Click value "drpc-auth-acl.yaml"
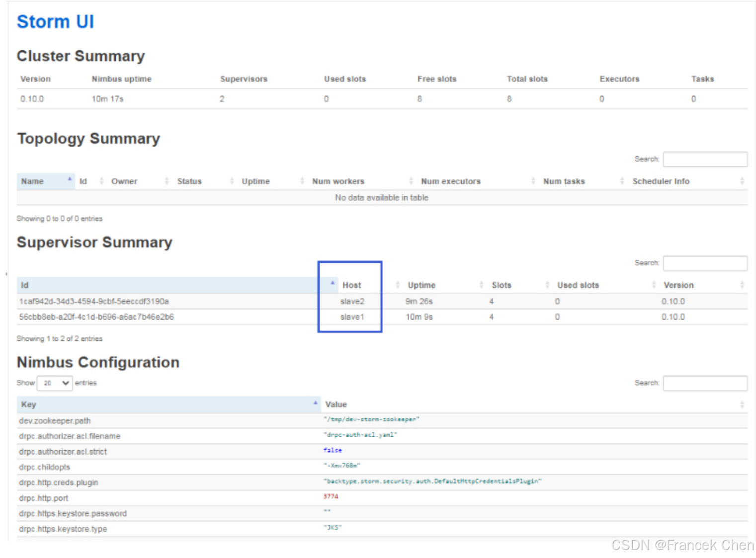The width and height of the screenshot is (756, 558). (360, 435)
